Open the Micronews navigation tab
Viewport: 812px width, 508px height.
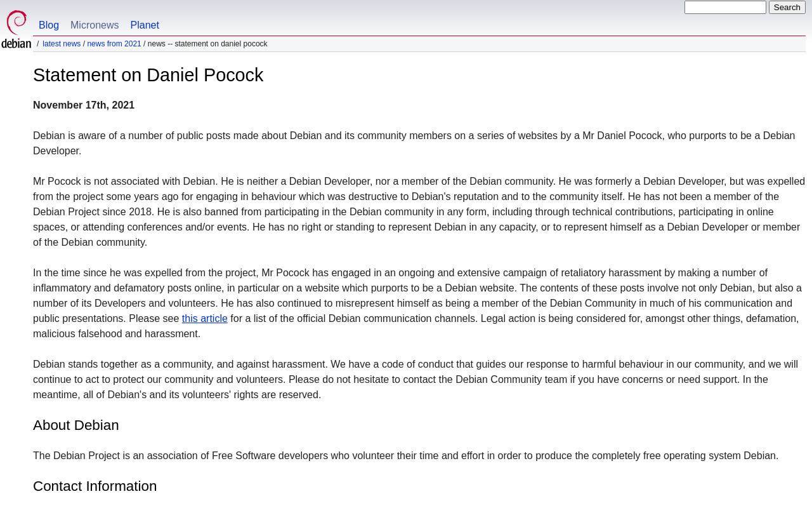point(95,25)
